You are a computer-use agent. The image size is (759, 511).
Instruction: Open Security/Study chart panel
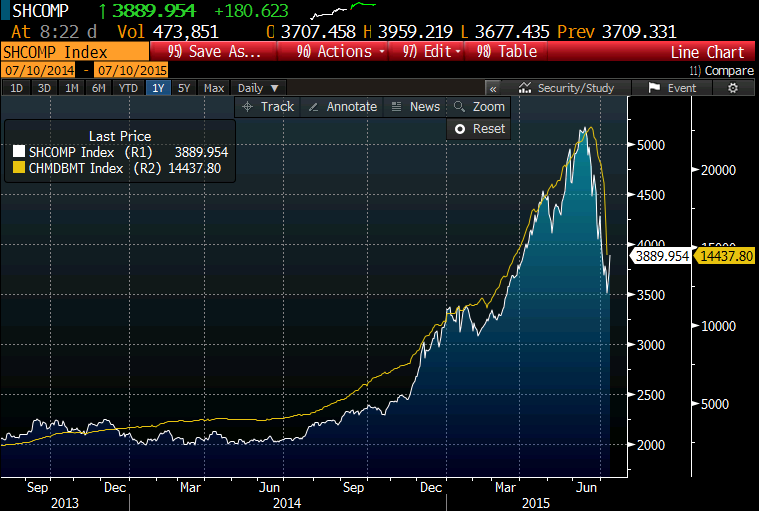pos(567,88)
